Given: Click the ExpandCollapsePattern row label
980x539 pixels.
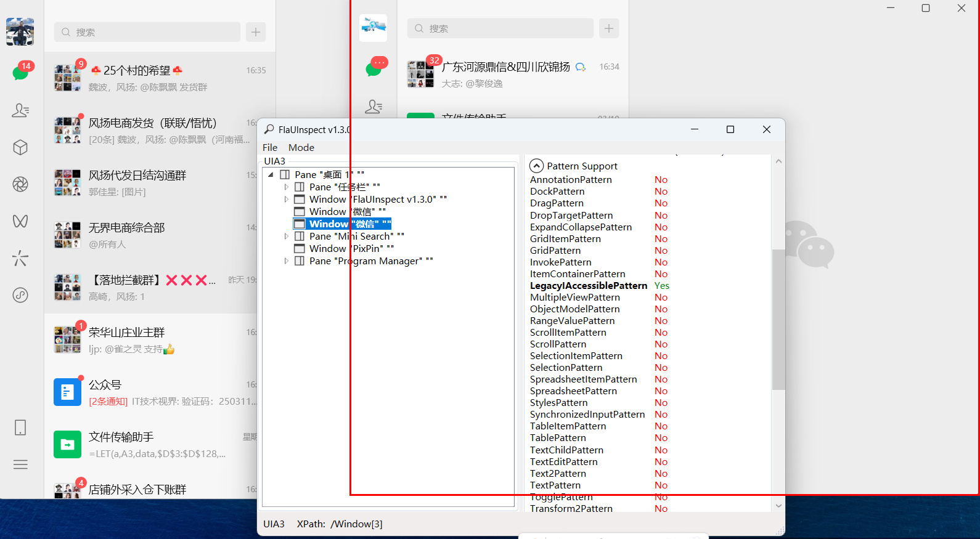Looking at the screenshot, I should point(581,227).
